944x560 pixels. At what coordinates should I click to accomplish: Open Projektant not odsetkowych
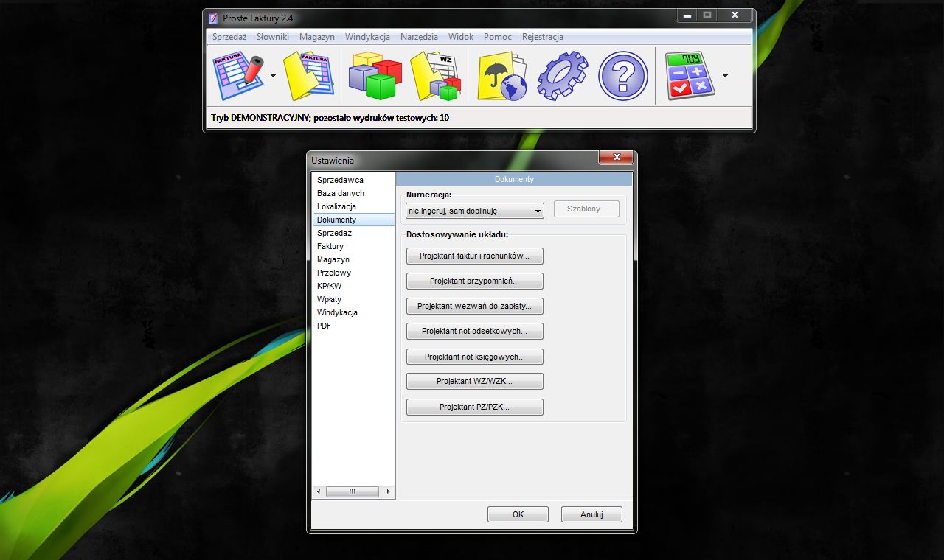(x=475, y=332)
